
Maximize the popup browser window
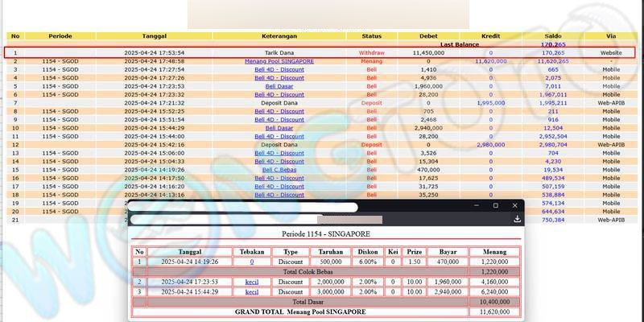tap(494, 206)
